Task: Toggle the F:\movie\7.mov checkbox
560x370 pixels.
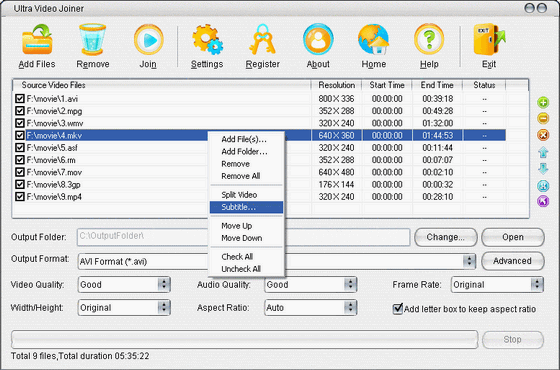Action: pyautogui.click(x=20, y=172)
